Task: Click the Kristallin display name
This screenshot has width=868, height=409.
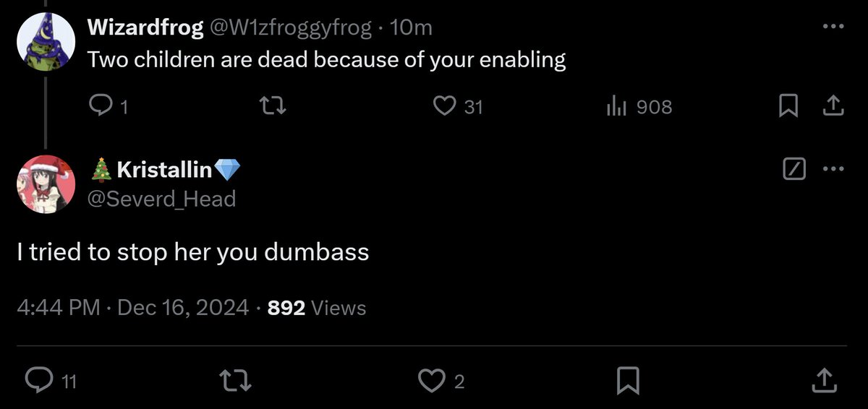Action: point(164,170)
